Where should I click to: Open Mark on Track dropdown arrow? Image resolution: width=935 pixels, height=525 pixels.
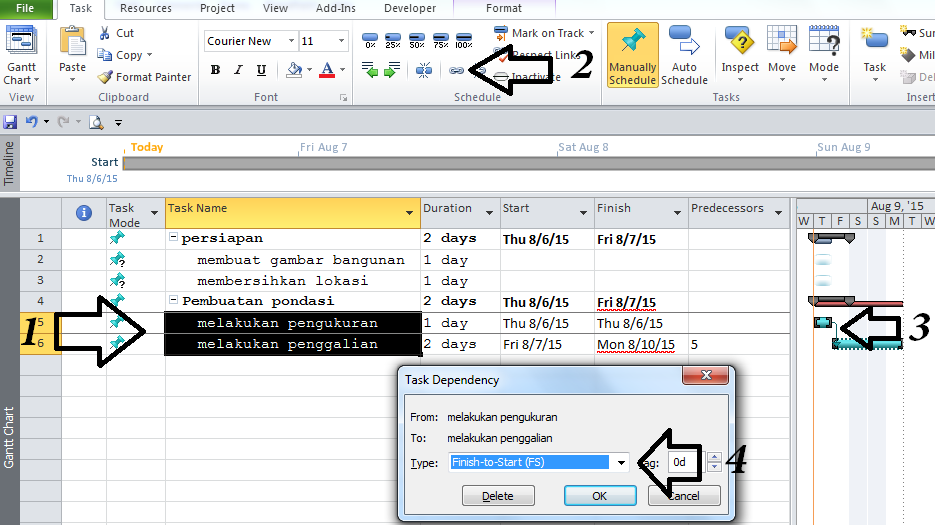(592, 33)
